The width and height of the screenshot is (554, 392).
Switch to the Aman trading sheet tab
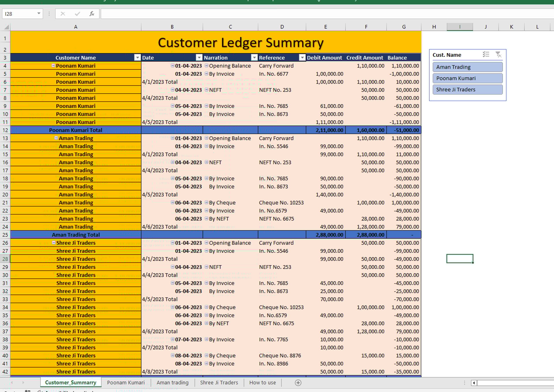pos(172,382)
